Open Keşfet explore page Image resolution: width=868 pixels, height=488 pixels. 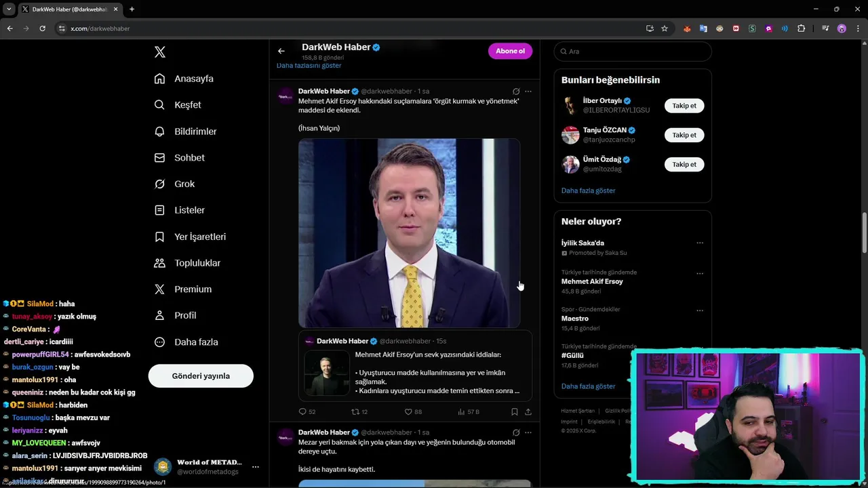click(x=178, y=105)
